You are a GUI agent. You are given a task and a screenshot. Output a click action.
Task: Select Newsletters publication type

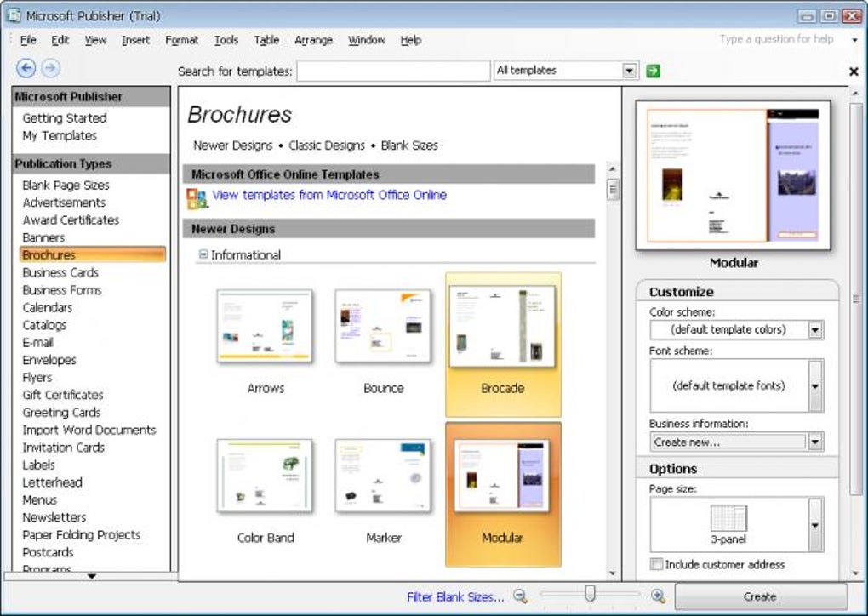pos(54,517)
